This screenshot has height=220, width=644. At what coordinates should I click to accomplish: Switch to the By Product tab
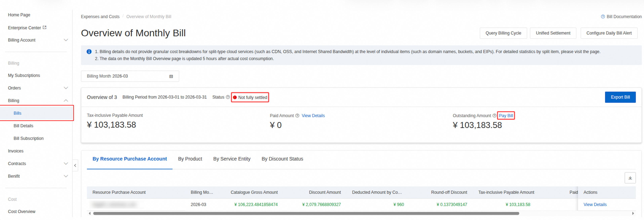click(x=190, y=159)
